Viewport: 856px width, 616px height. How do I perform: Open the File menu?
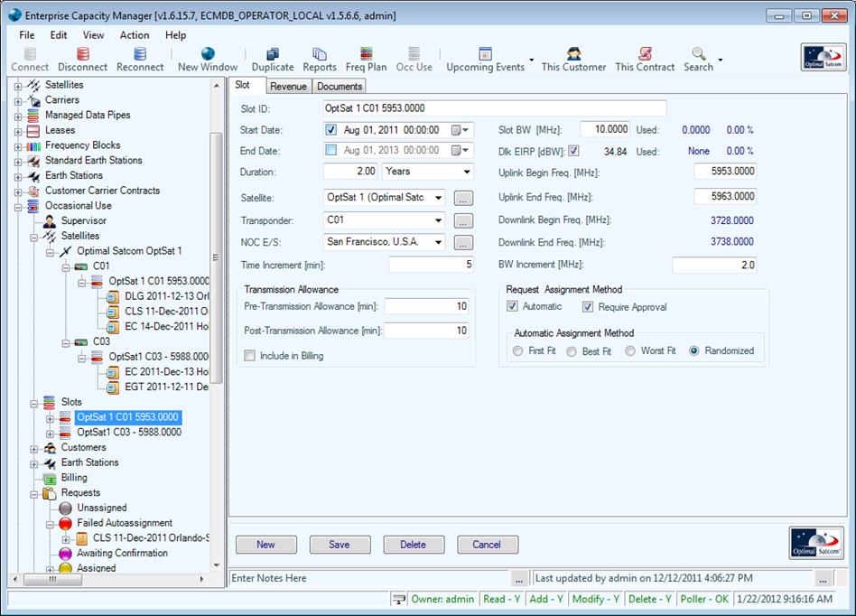[27, 35]
